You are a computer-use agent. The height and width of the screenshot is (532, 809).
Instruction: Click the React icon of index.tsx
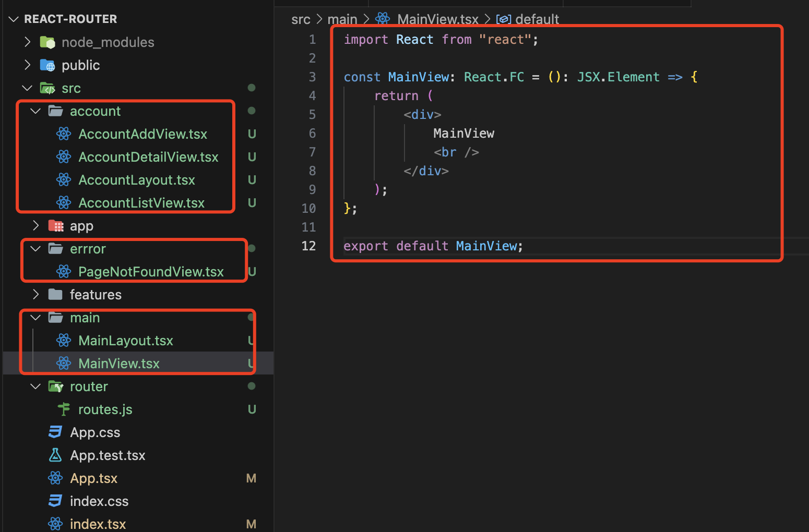[x=55, y=524]
